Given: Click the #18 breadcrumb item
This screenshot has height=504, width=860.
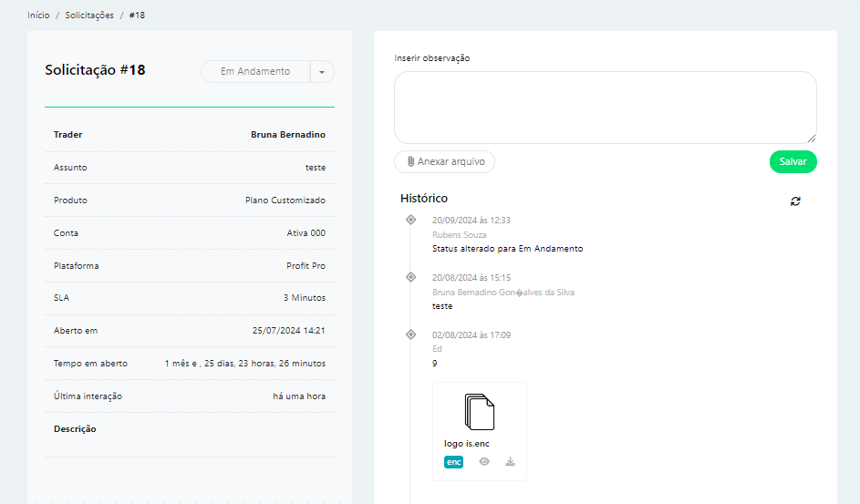Looking at the screenshot, I should (137, 15).
